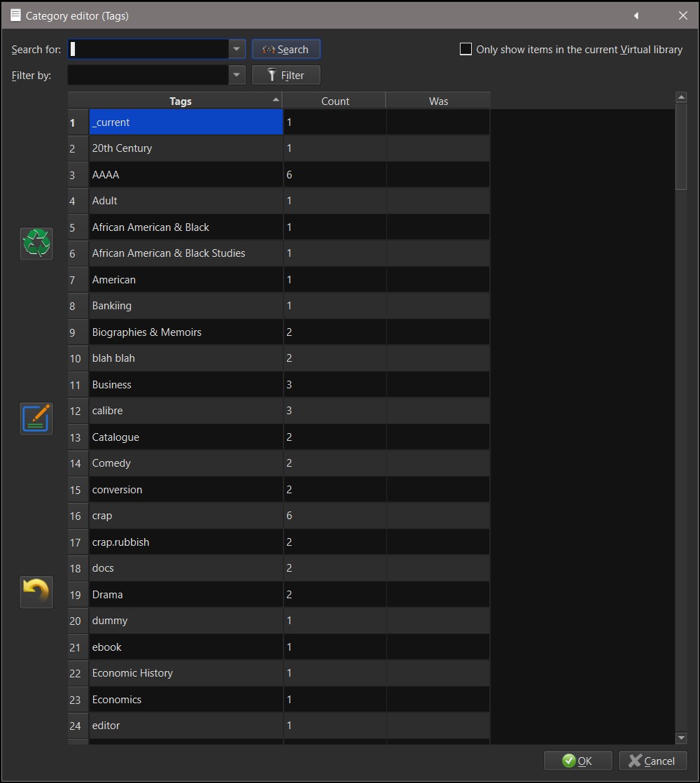Open the Filter by dropdown arrow

click(237, 75)
